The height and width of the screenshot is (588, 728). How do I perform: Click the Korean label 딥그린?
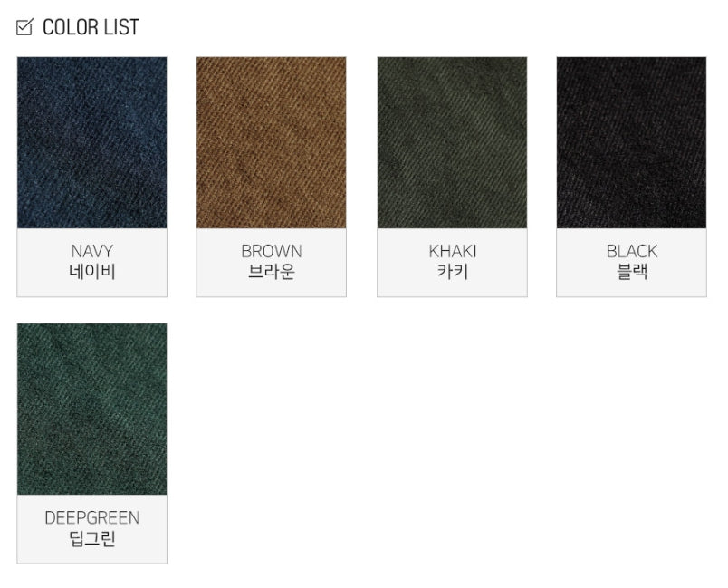point(92,539)
